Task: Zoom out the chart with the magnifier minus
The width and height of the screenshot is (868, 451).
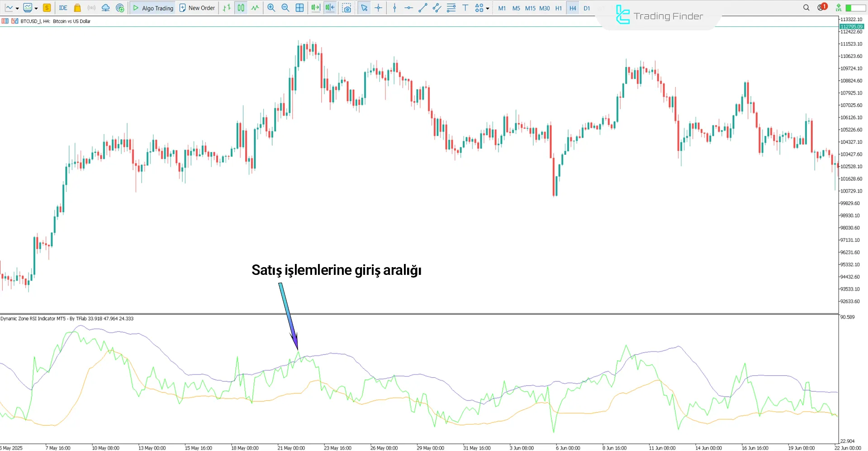Action: pos(285,8)
